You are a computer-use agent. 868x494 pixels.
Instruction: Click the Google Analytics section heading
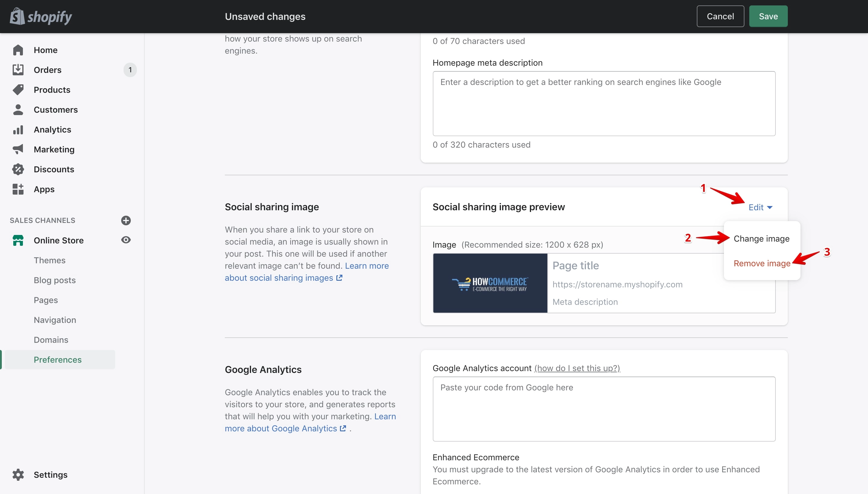point(263,370)
